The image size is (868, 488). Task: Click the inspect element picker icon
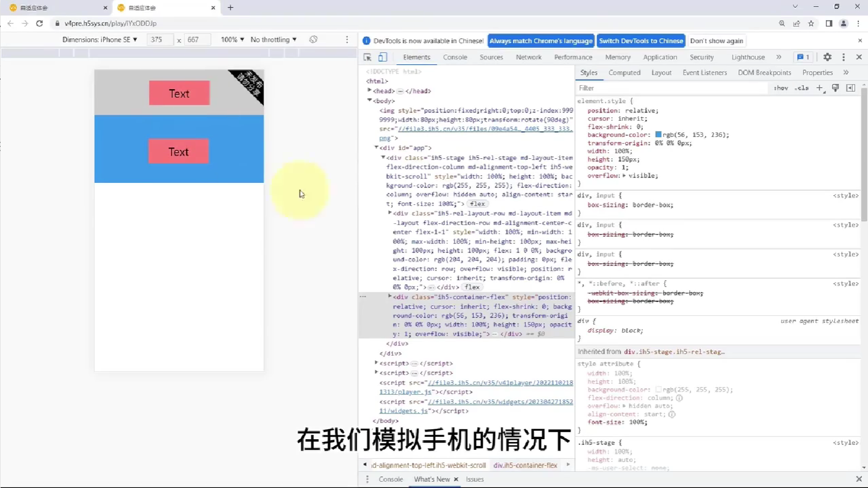(x=367, y=57)
